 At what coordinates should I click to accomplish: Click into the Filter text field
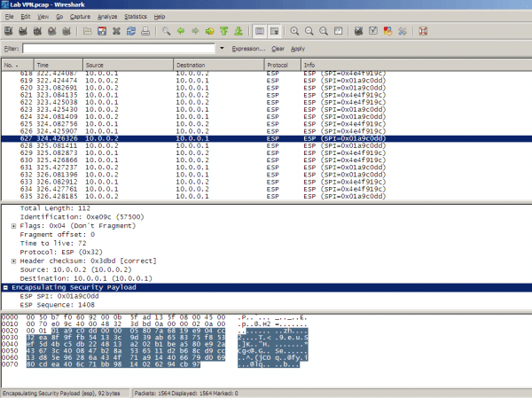pos(120,48)
